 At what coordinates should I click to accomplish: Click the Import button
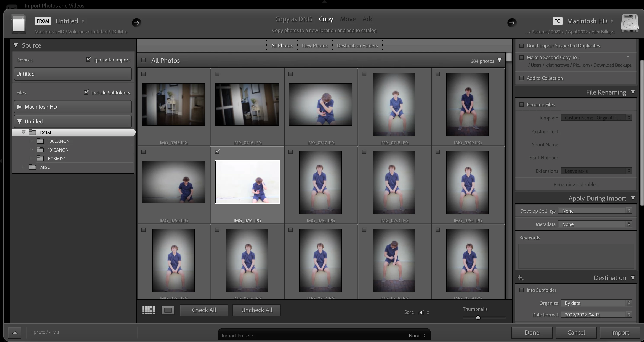pos(620,332)
